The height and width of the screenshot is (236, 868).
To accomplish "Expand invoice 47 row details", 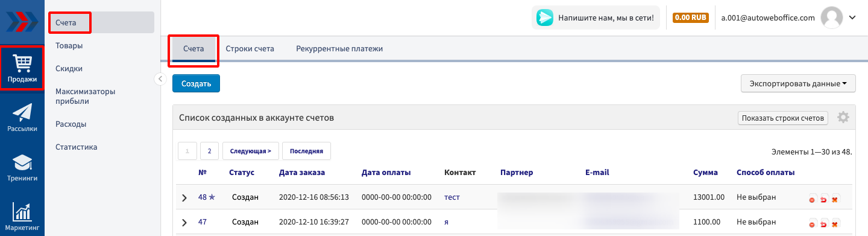I will click(x=184, y=223).
